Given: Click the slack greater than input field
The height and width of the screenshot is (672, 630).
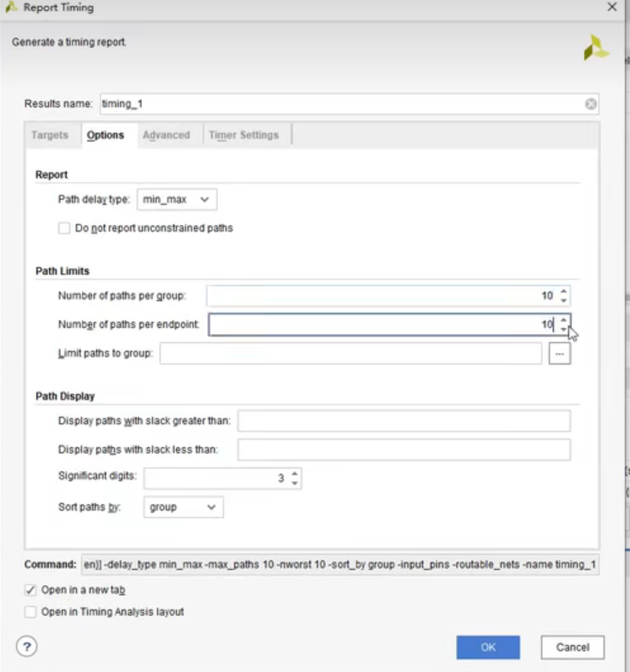Looking at the screenshot, I should point(404,421).
